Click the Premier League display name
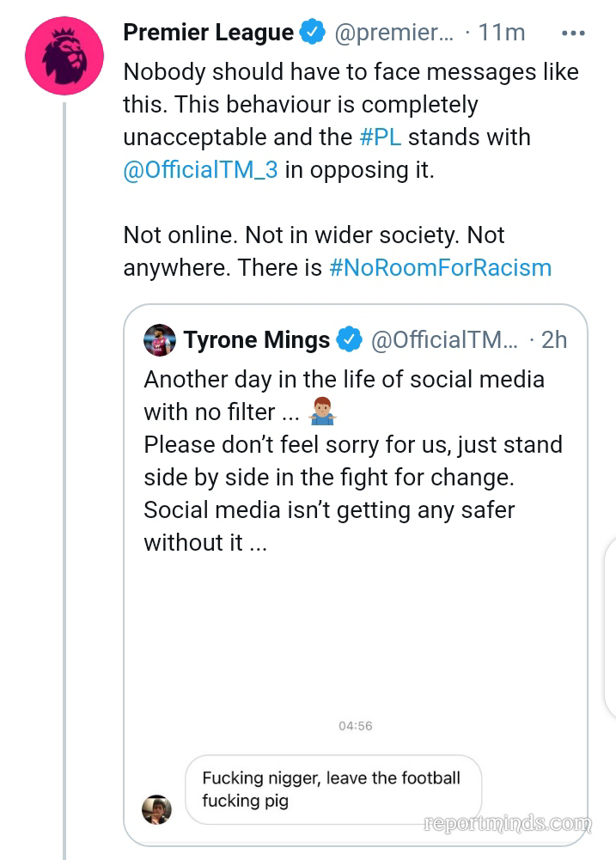Screen dimensions: 616x860 209,33
